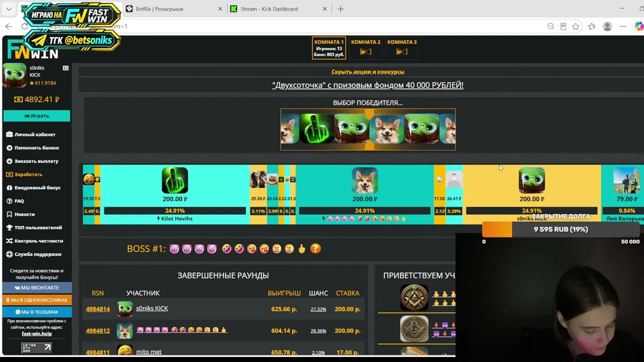Open the Copilot icon in browser toolbar

(x=638, y=26)
